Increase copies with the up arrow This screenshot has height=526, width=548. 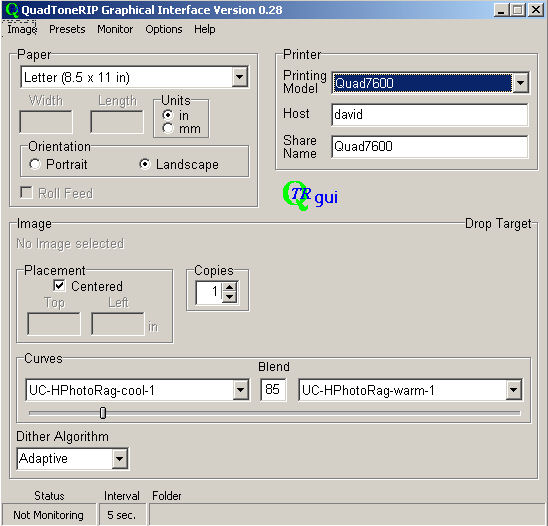[x=230, y=288]
